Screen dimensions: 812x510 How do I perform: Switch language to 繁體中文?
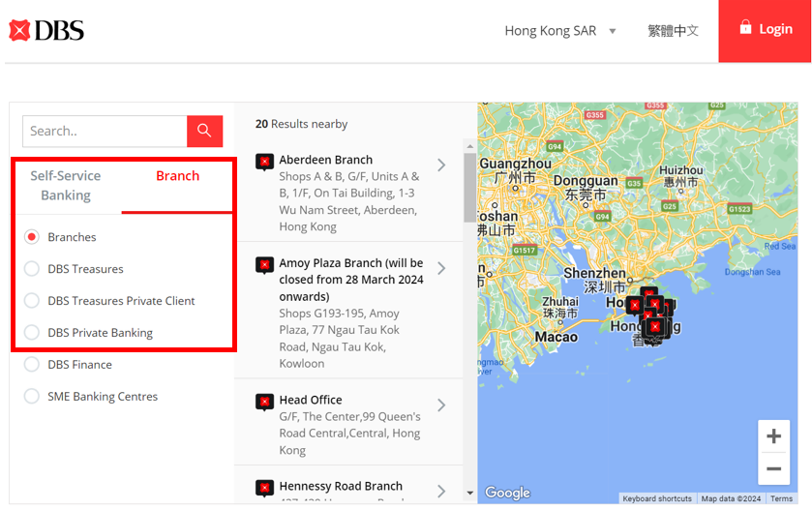click(673, 31)
